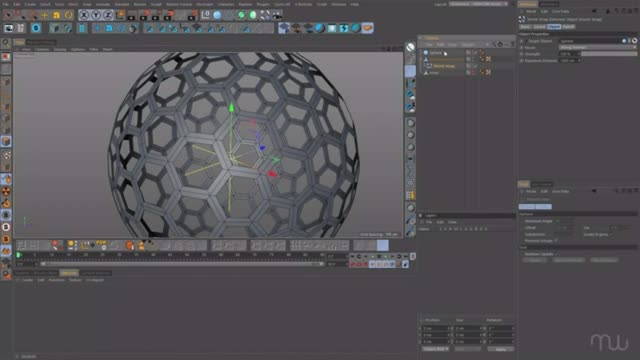The width and height of the screenshot is (640, 360).
Task: Open the Layout dropdown
Action: pyautogui.click(x=479, y=4)
